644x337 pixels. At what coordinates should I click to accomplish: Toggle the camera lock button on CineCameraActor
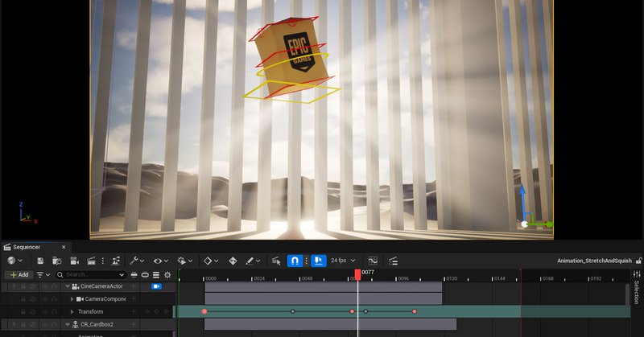point(156,286)
